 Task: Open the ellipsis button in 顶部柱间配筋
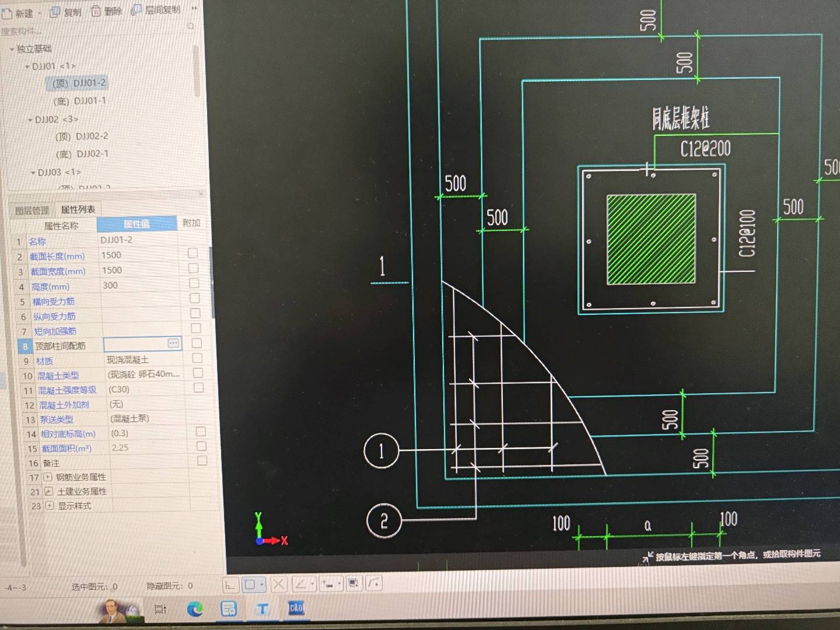173,343
